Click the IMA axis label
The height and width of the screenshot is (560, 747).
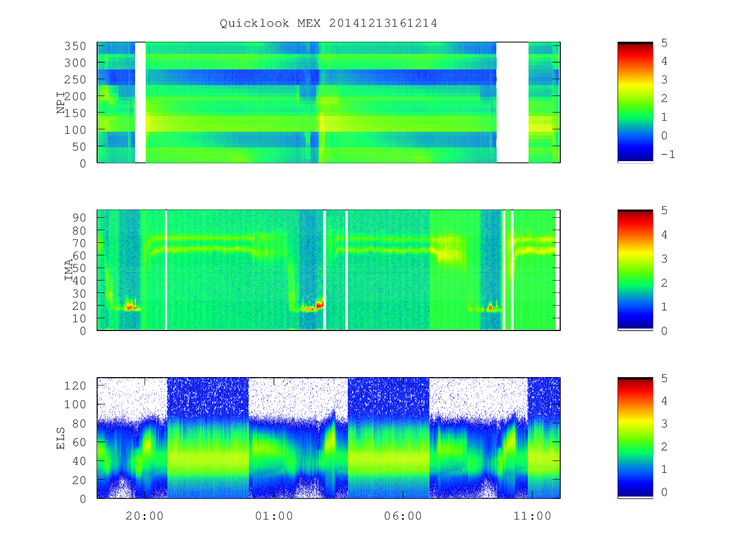69,270
